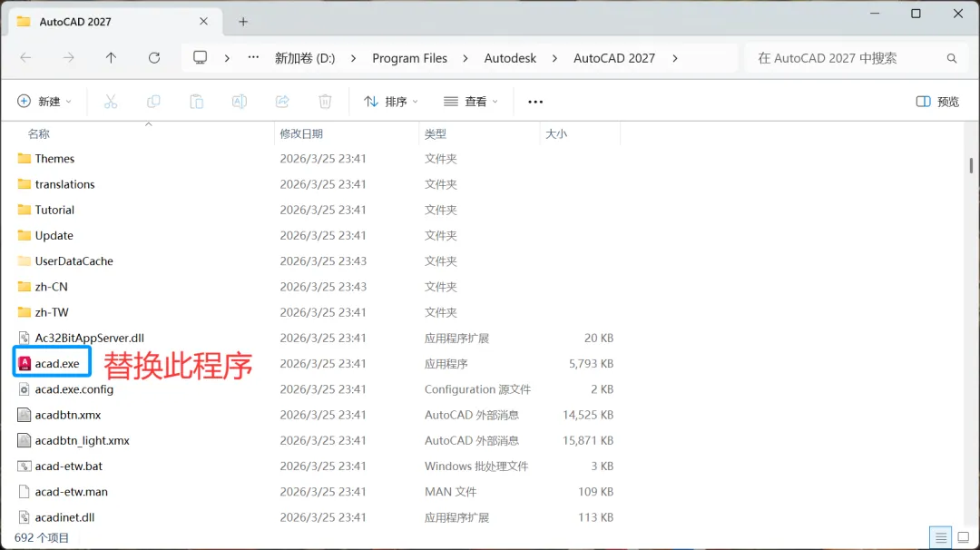980x550 pixels.
Task: Select the acad.exe.config file icon
Action: pos(24,389)
